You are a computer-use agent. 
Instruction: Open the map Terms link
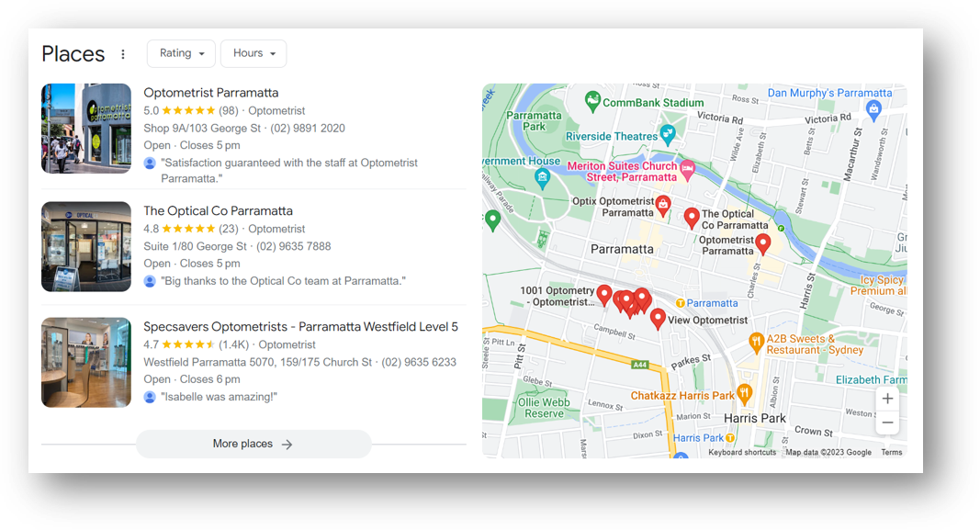tap(892, 452)
